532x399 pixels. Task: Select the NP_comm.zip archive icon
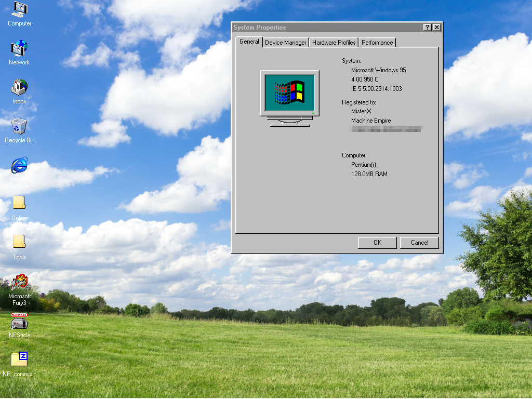19,360
